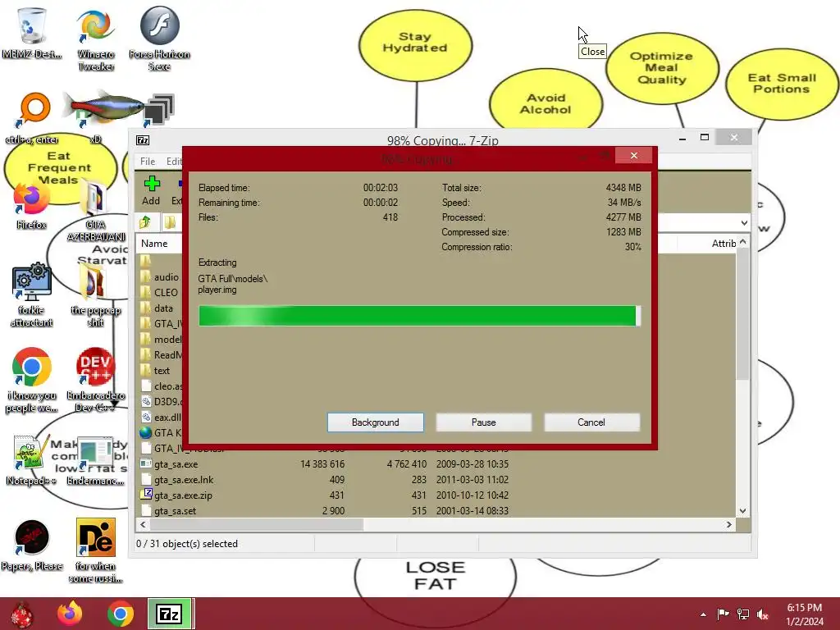Open Endermanch desktop shortcut
This screenshot has width=840, height=630.
point(95,461)
